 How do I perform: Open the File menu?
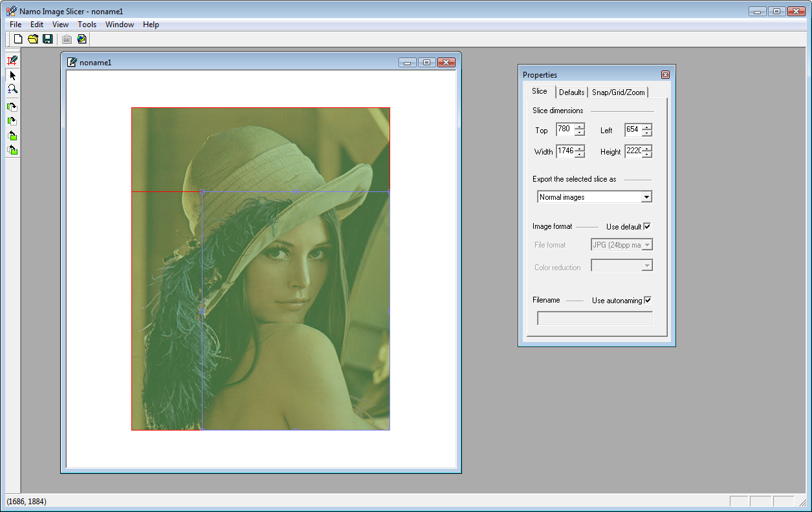[x=16, y=25]
